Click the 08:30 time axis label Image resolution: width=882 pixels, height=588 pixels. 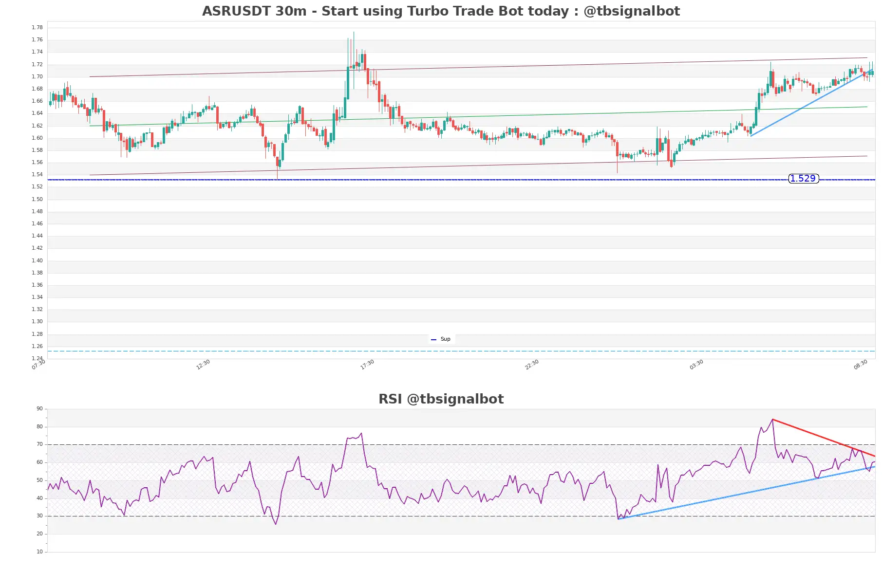861,365
